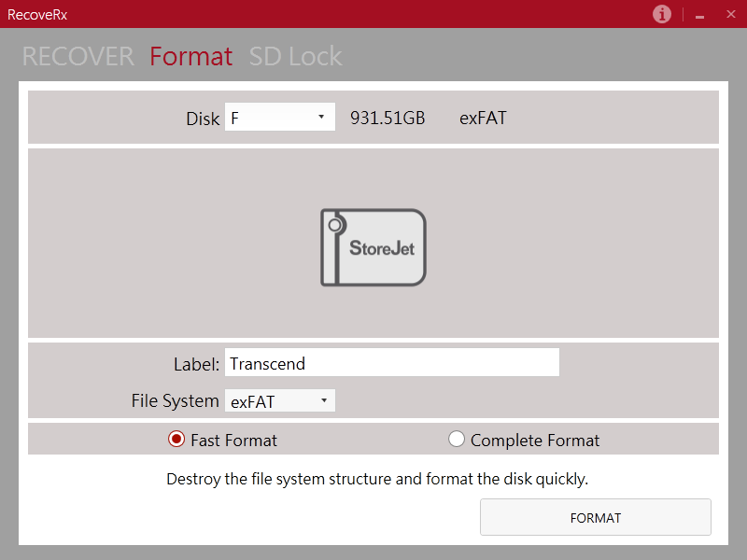Open the info icon in title bar

(x=662, y=14)
